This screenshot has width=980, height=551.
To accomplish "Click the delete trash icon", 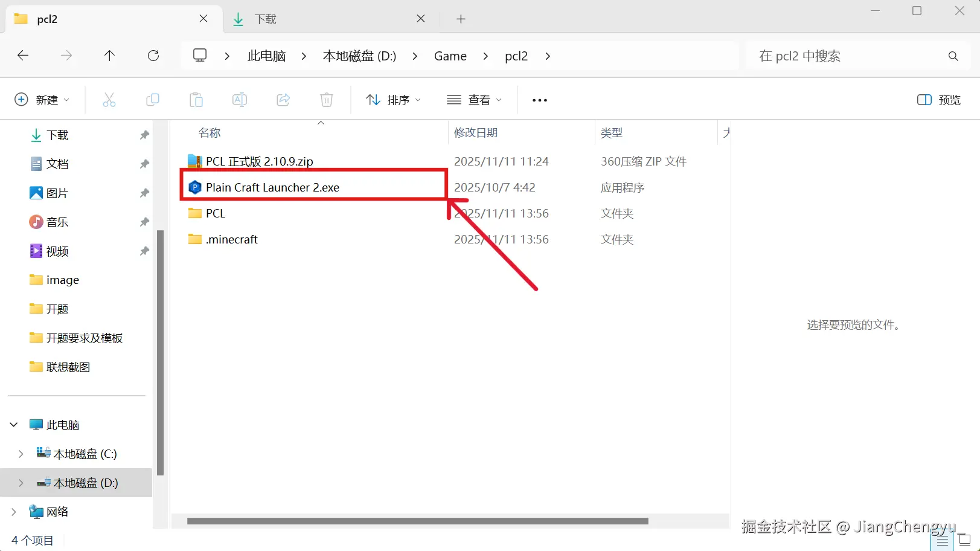I will click(327, 100).
